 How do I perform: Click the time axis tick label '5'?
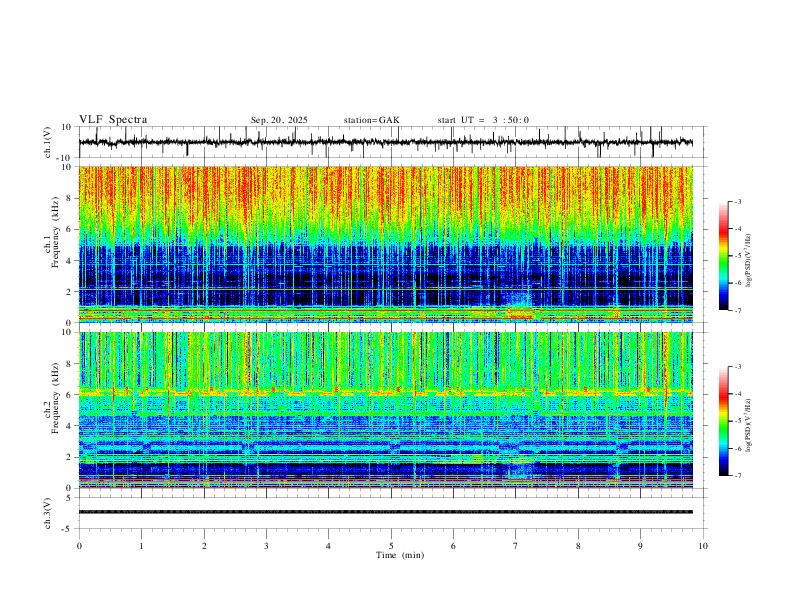[391, 546]
